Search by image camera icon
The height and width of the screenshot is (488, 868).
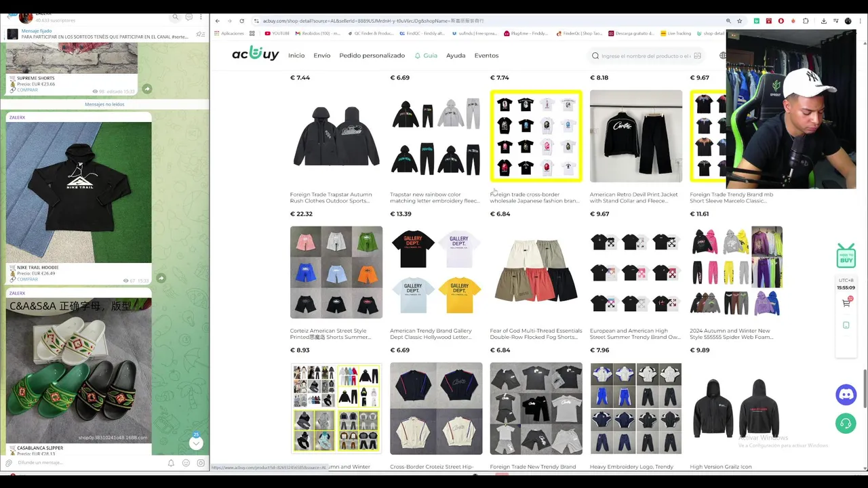697,56
